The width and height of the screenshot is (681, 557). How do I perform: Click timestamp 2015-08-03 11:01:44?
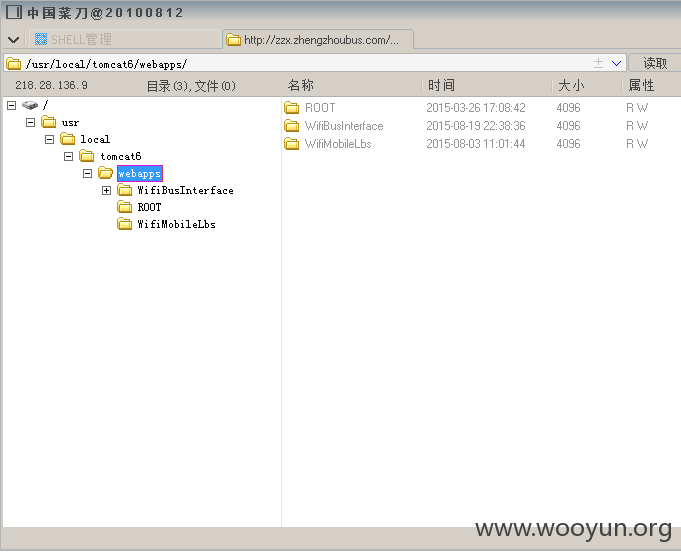pos(476,144)
